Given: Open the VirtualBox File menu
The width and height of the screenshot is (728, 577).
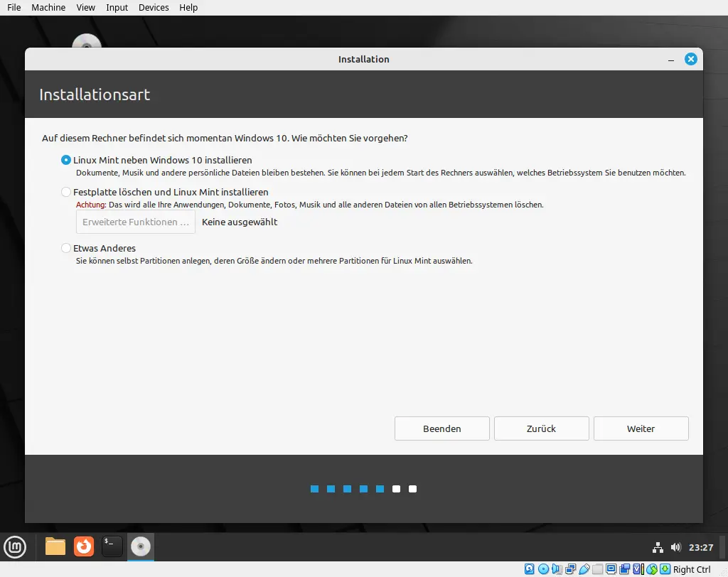Looking at the screenshot, I should 14,7.
